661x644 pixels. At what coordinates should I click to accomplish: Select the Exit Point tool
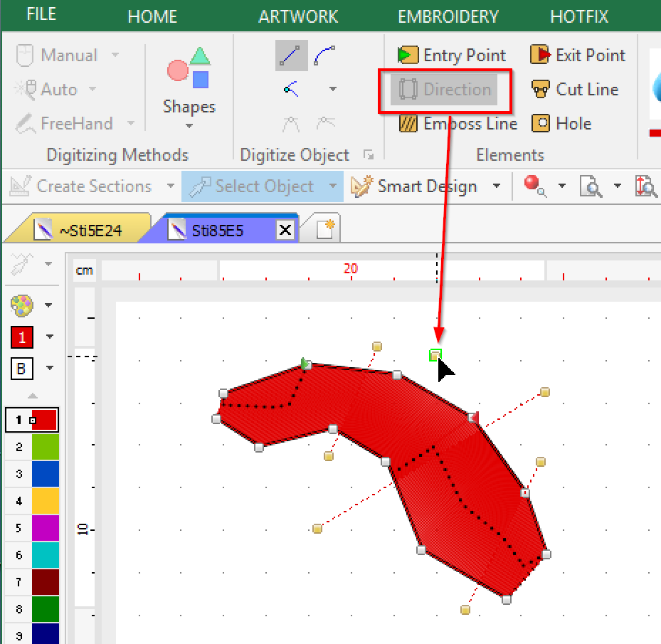(578, 56)
